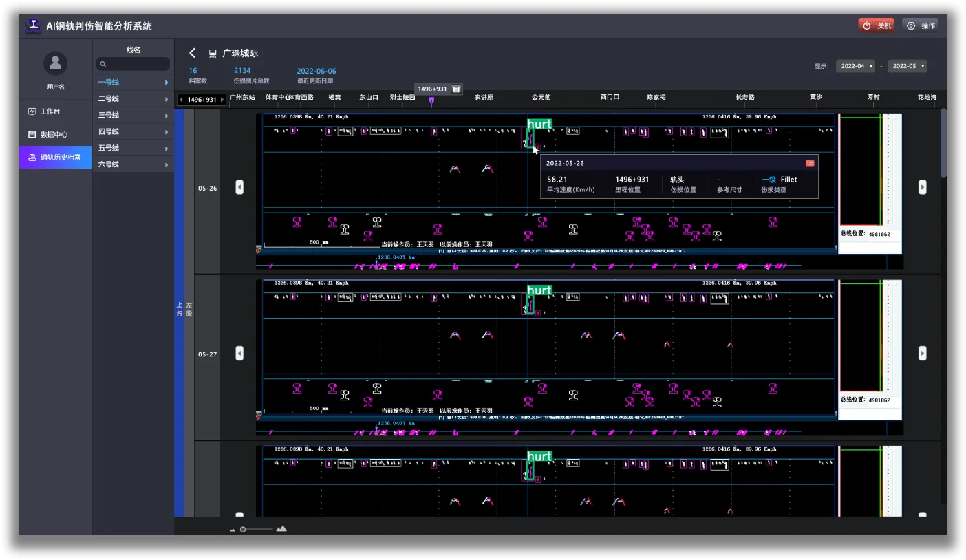Select station 杨箕 on the timeline
The image size is (966, 560).
click(334, 98)
